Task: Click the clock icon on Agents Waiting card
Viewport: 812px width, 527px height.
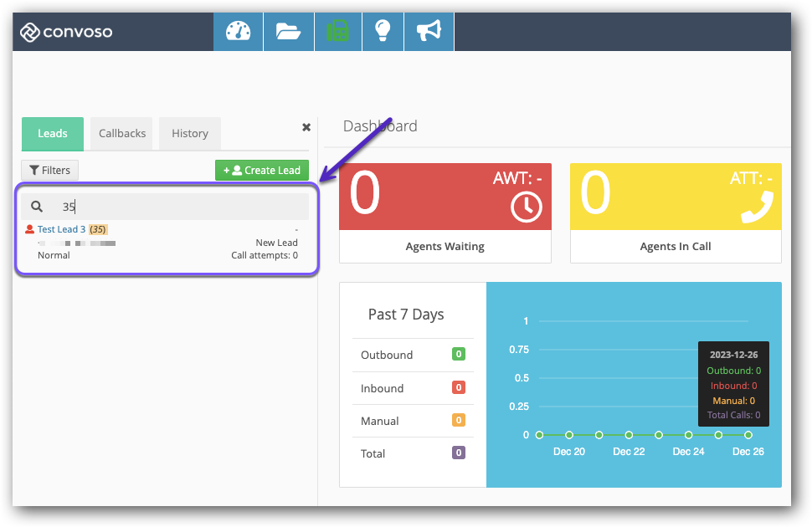Action: (x=526, y=207)
